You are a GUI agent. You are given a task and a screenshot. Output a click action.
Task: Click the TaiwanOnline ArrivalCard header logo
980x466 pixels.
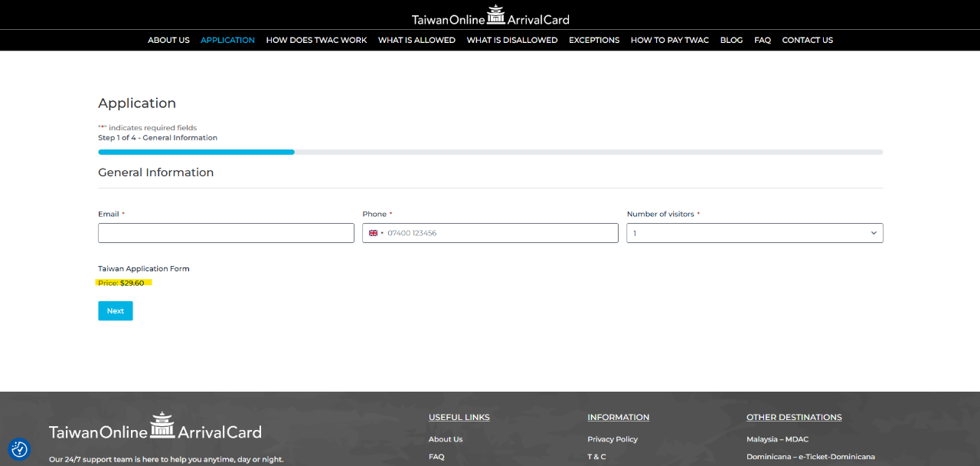490,15
